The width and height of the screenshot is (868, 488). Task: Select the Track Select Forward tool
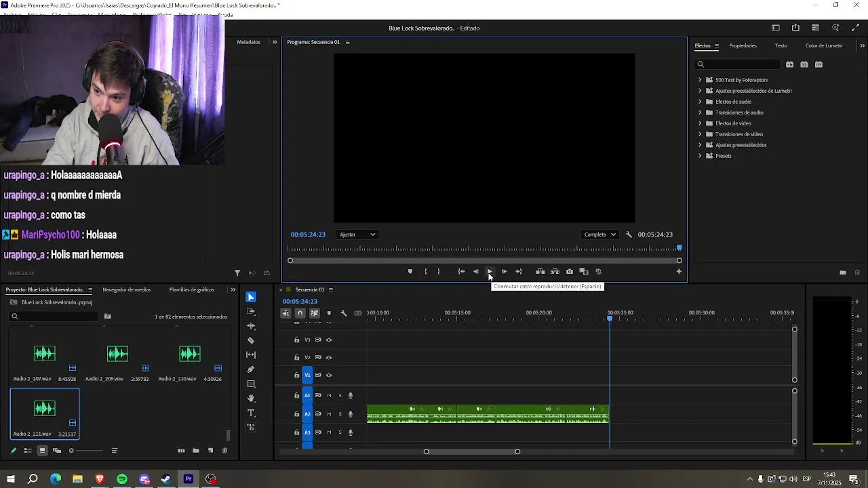(x=251, y=312)
